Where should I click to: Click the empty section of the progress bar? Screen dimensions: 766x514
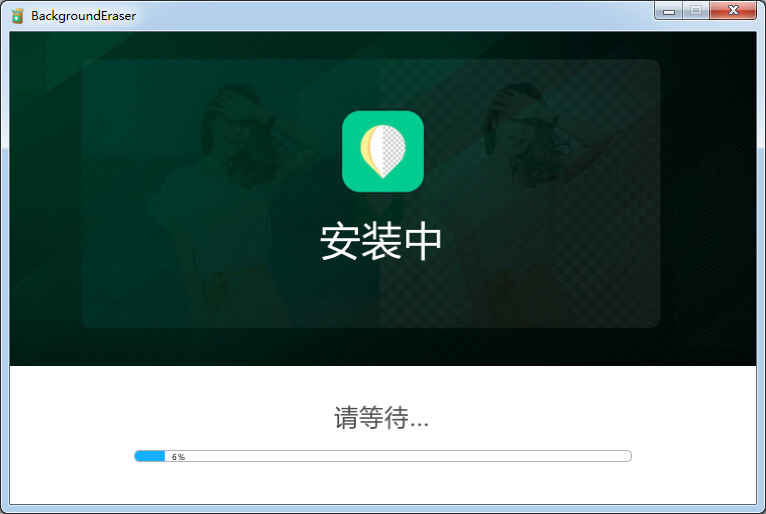coord(400,456)
